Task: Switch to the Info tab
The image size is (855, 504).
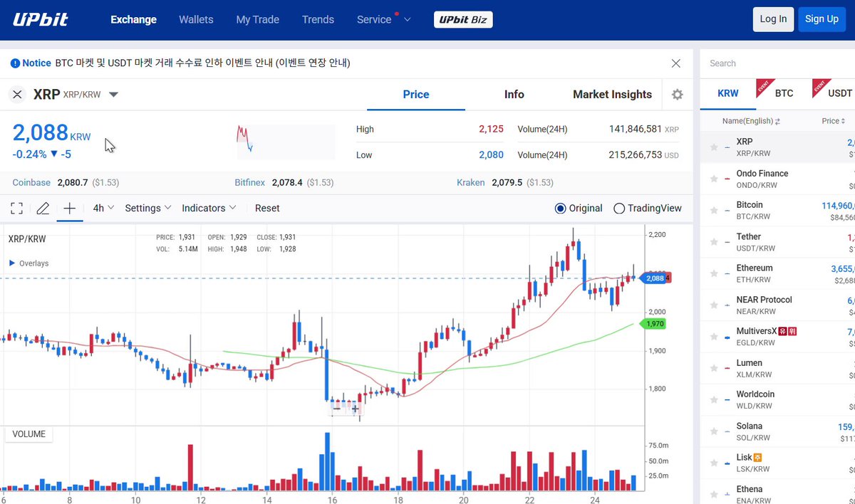Action: [514, 95]
